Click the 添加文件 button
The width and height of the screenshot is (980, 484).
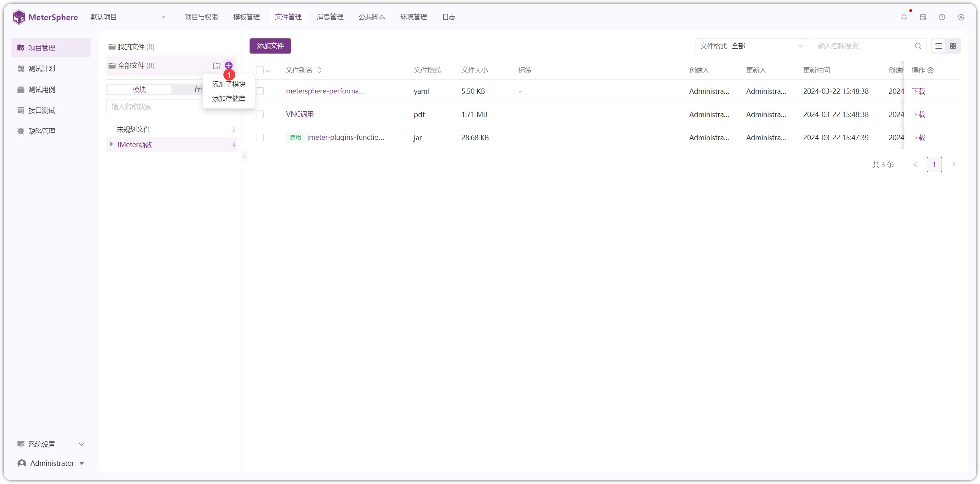(270, 46)
